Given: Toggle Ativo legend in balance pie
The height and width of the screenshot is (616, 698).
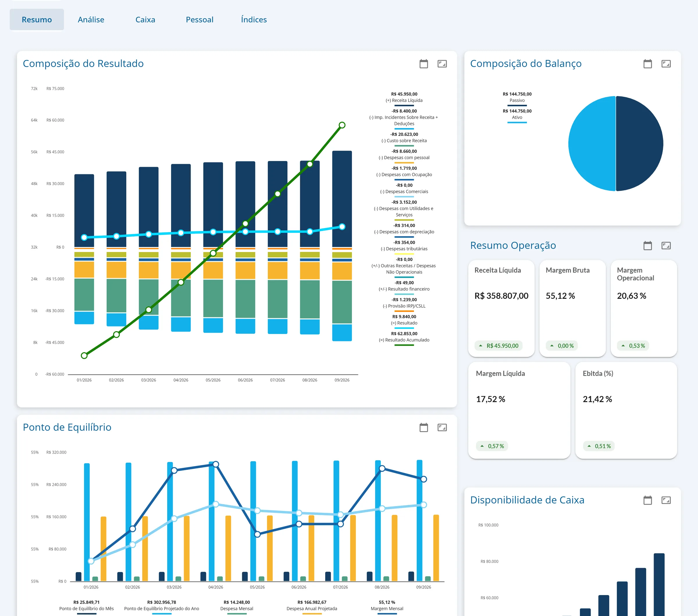Looking at the screenshot, I should (517, 116).
